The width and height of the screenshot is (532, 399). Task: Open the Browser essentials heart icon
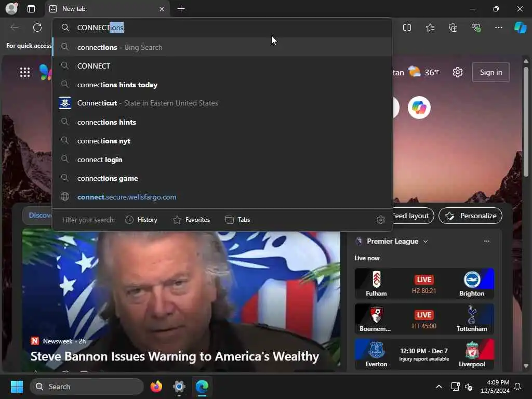[476, 28]
